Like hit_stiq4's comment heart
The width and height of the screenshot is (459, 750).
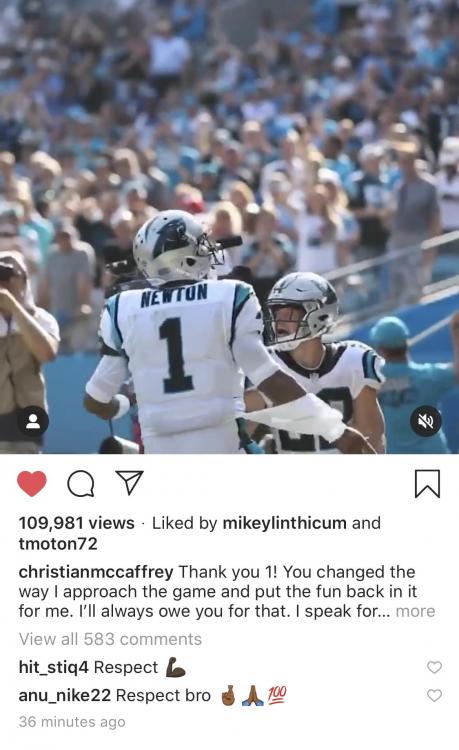(434, 667)
